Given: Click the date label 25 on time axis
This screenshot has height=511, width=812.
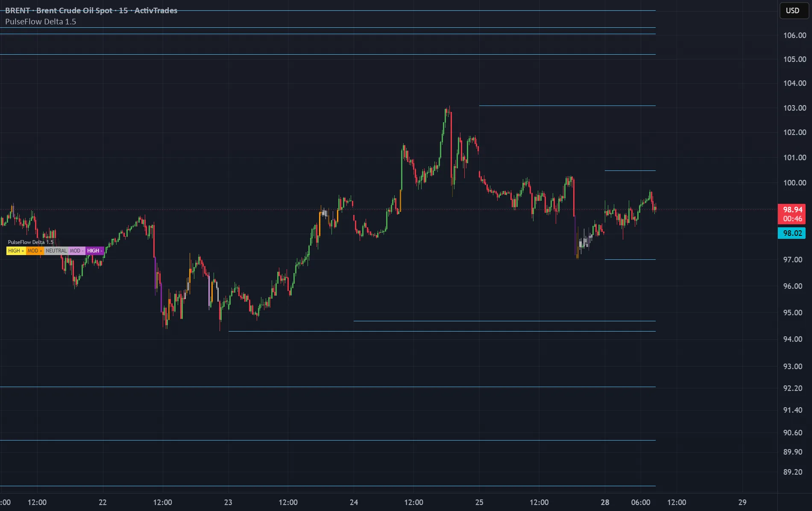Looking at the screenshot, I should [479, 502].
